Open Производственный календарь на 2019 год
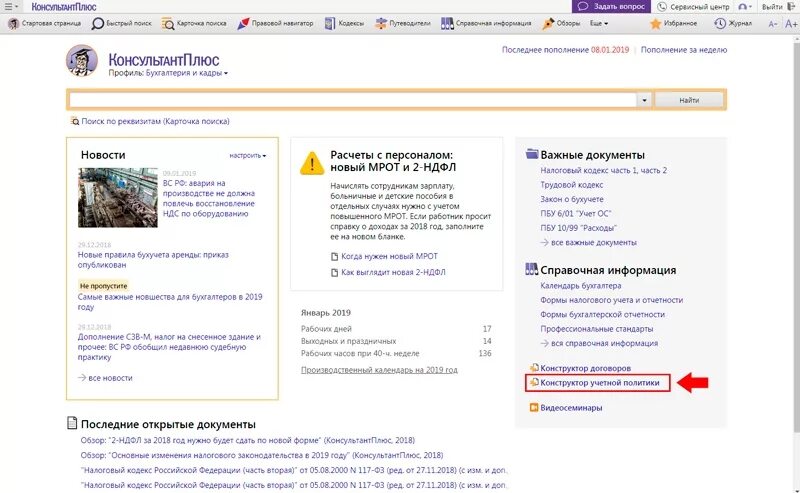 click(x=379, y=370)
